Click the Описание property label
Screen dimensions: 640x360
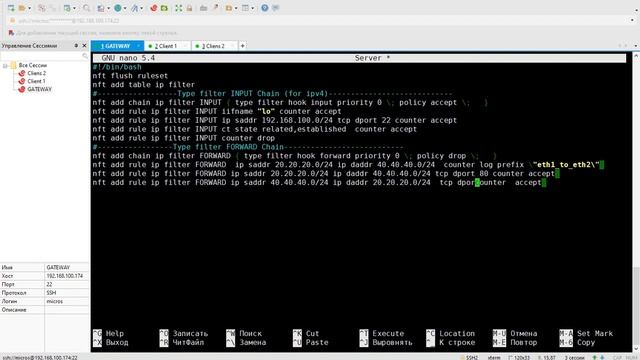coord(14,310)
